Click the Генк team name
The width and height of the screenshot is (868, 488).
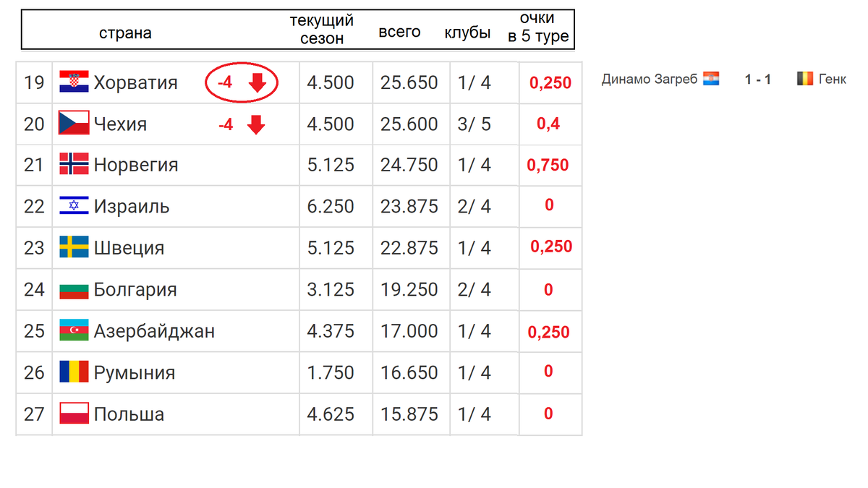pyautogui.click(x=833, y=80)
